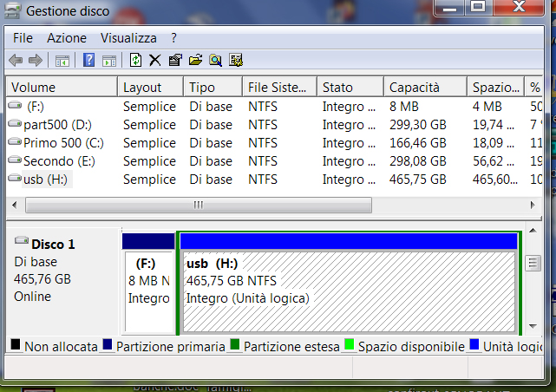Click the disk pane scroll up arrow

[x=533, y=231]
